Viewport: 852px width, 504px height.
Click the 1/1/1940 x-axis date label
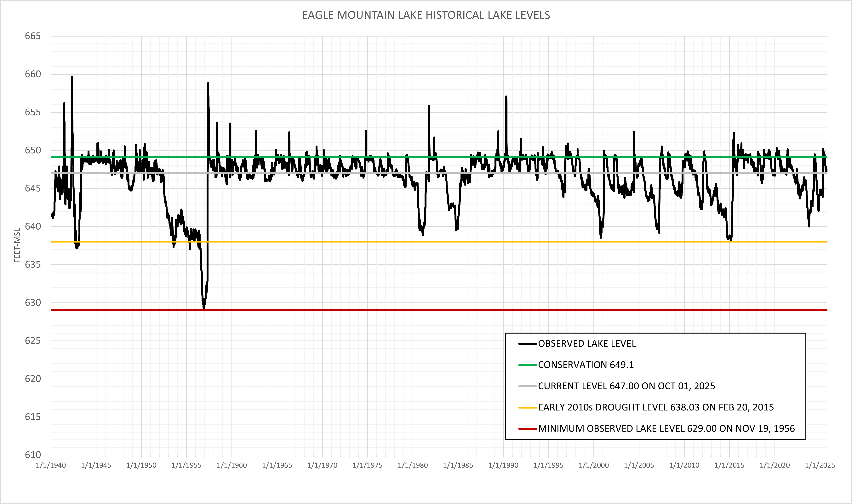tap(51, 465)
